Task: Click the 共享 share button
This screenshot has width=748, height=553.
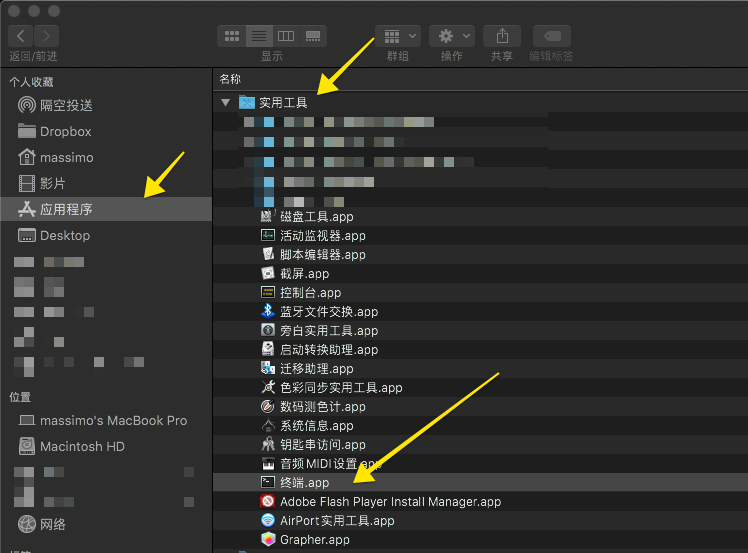Action: (x=502, y=36)
